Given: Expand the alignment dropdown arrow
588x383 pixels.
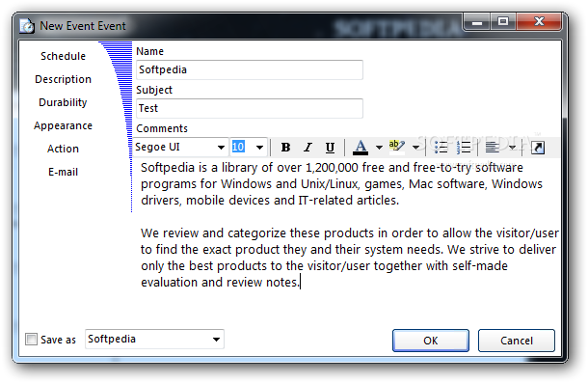Looking at the screenshot, I should click(x=512, y=148).
